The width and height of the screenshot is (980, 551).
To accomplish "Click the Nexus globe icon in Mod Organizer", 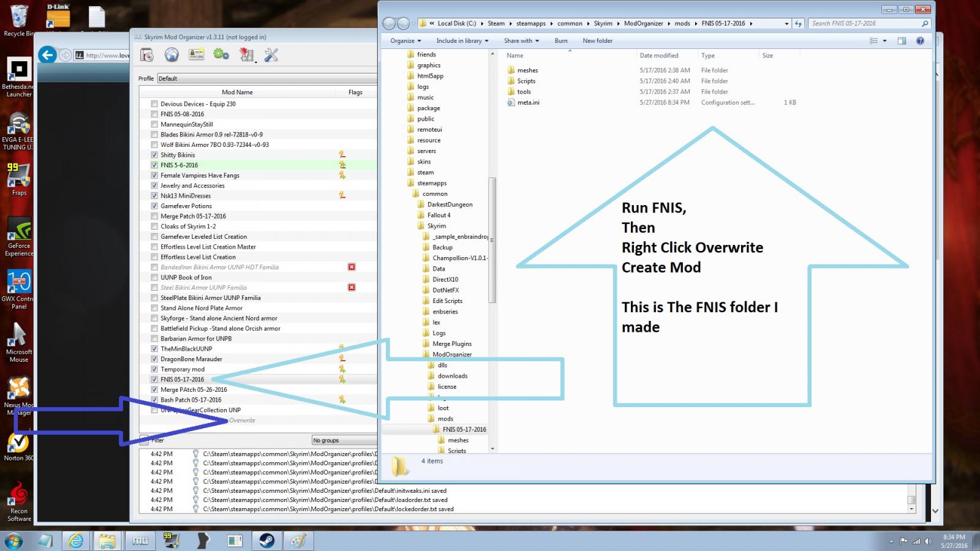I will click(x=171, y=55).
